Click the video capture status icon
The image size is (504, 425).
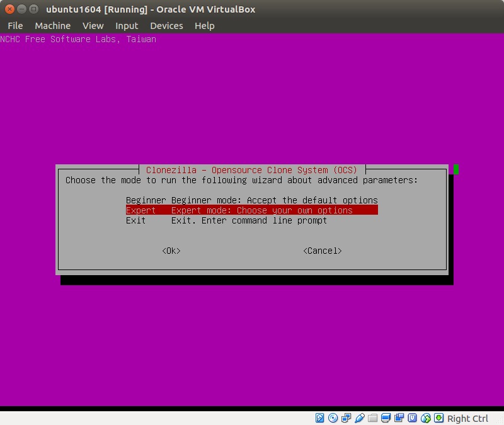399,418
